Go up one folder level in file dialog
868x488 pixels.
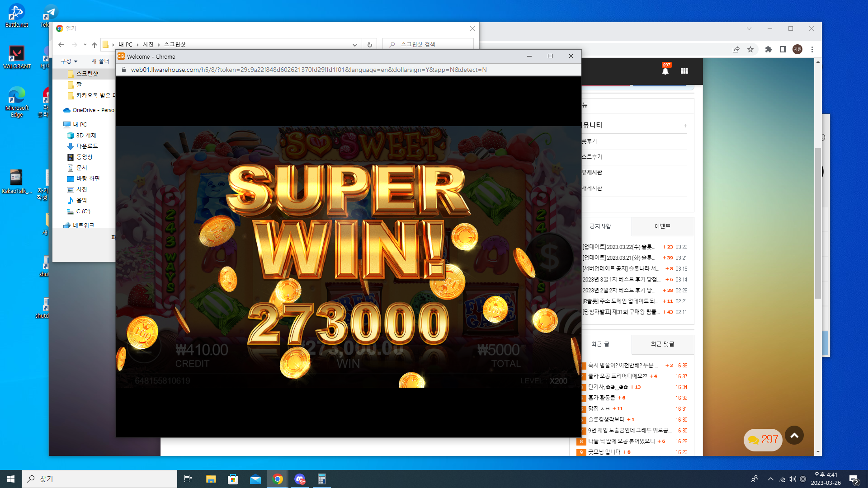(94, 45)
